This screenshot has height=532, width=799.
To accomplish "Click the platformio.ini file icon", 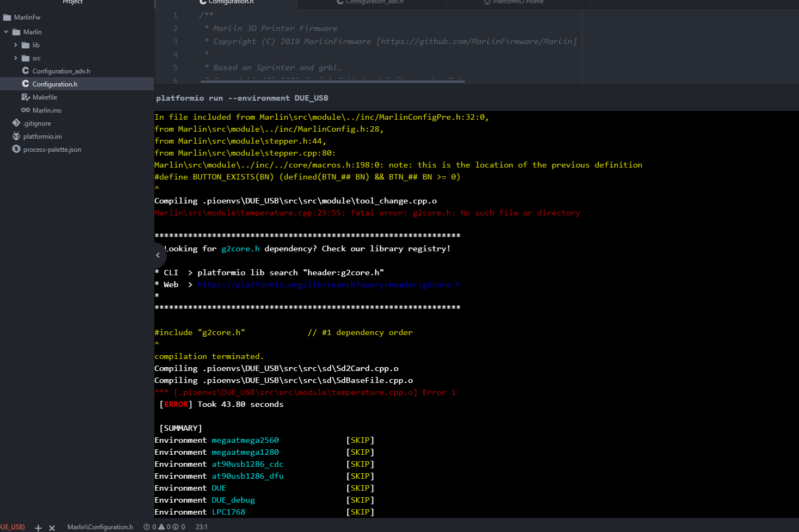I will point(16,136).
